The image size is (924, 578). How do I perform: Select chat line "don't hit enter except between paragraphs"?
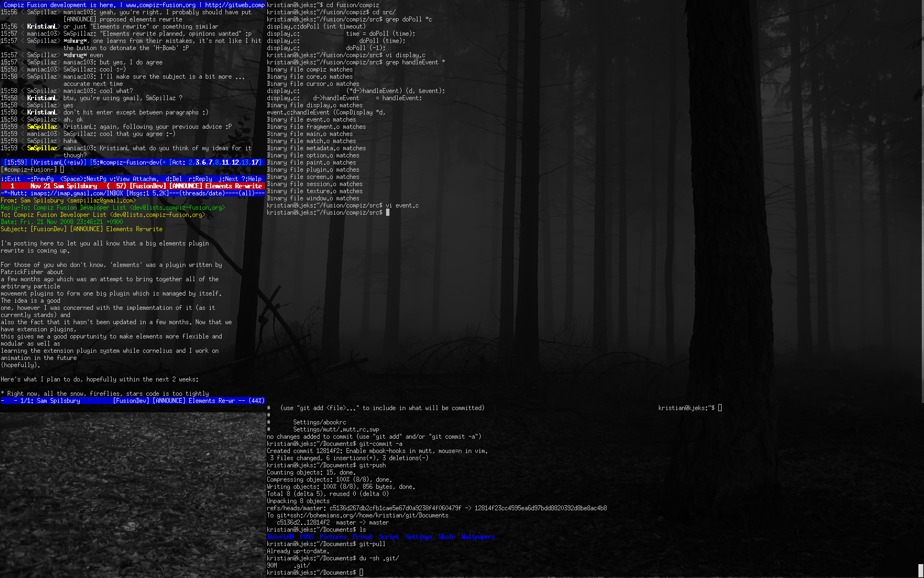pos(136,112)
